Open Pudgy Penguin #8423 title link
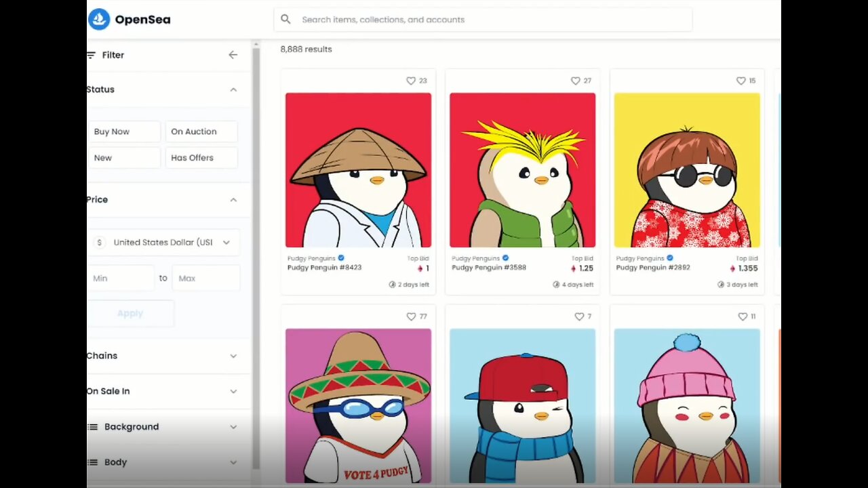This screenshot has height=488, width=868. tap(324, 268)
